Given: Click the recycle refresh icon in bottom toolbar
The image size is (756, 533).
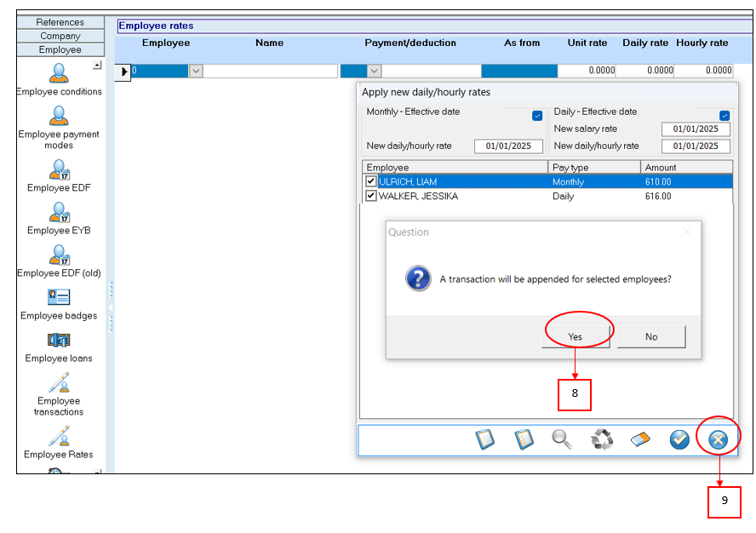Looking at the screenshot, I should 602,439.
